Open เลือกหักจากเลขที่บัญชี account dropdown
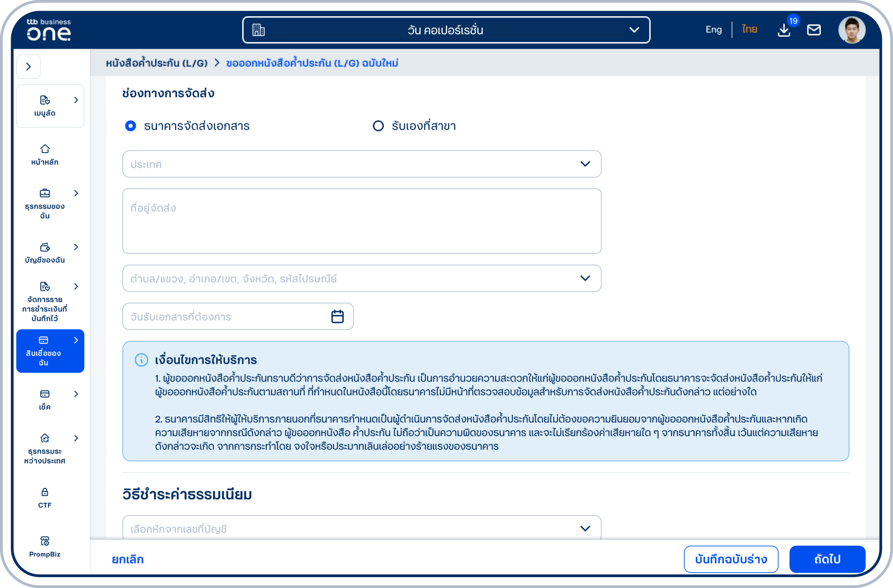This screenshot has height=588, width=893. (x=361, y=528)
